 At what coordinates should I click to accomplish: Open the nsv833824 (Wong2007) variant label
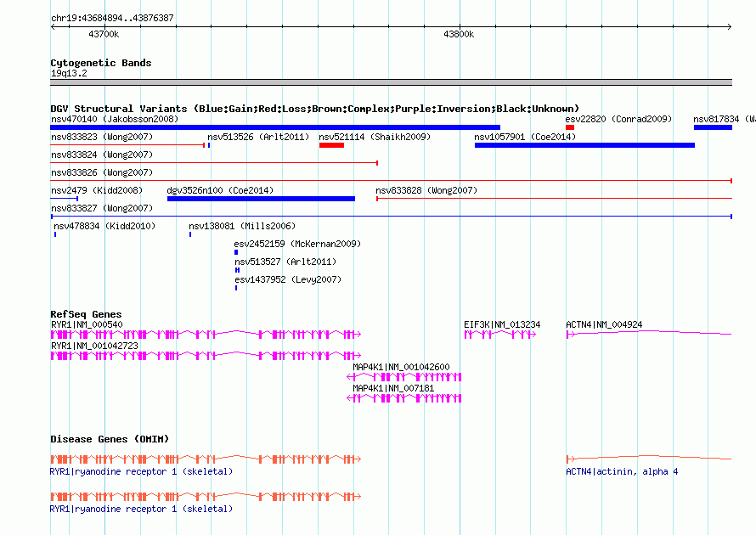click(x=102, y=155)
